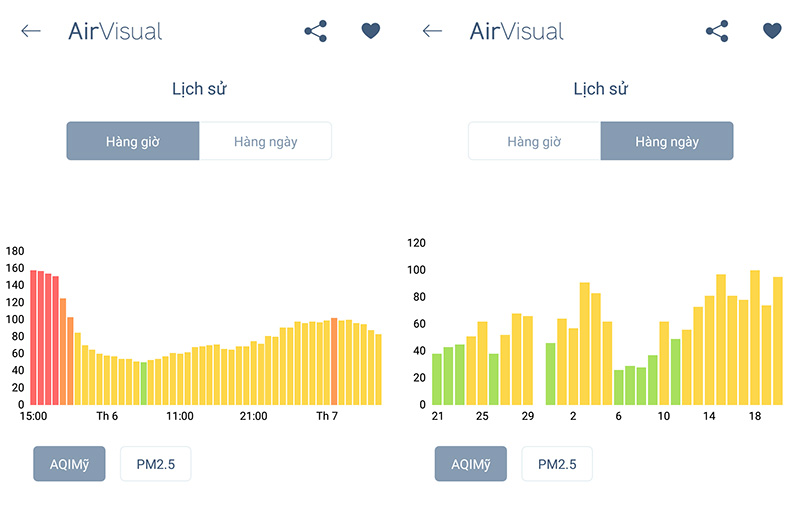Viewport: 800px width, 511px height.
Task: Toggle AQI Mỹ under the hourly chart
Action: (69, 464)
